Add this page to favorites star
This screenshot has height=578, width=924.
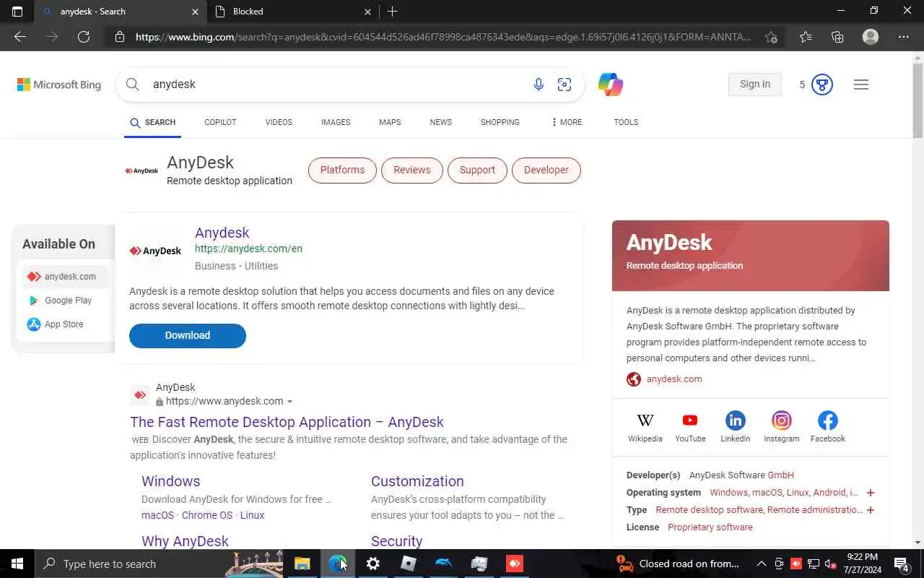click(x=771, y=37)
